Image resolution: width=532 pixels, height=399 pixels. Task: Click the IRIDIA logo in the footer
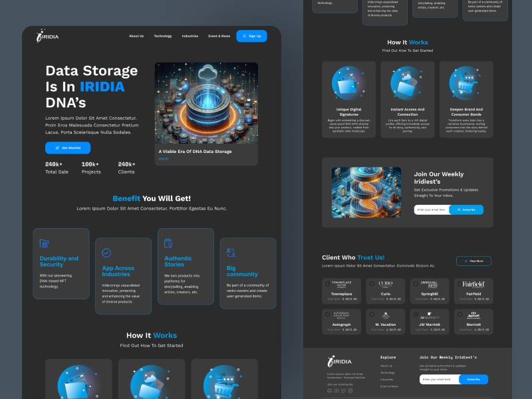[339, 361]
